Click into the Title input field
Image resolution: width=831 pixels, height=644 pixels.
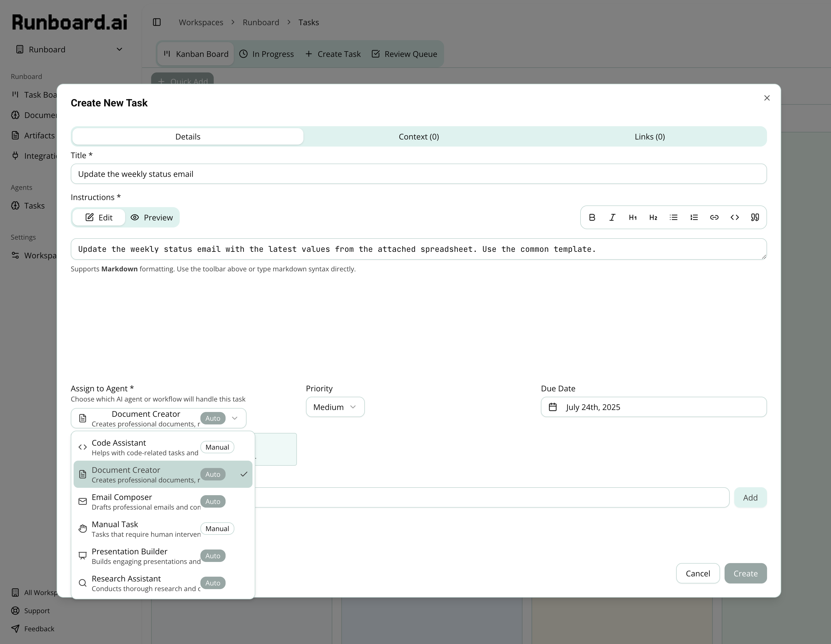419,174
